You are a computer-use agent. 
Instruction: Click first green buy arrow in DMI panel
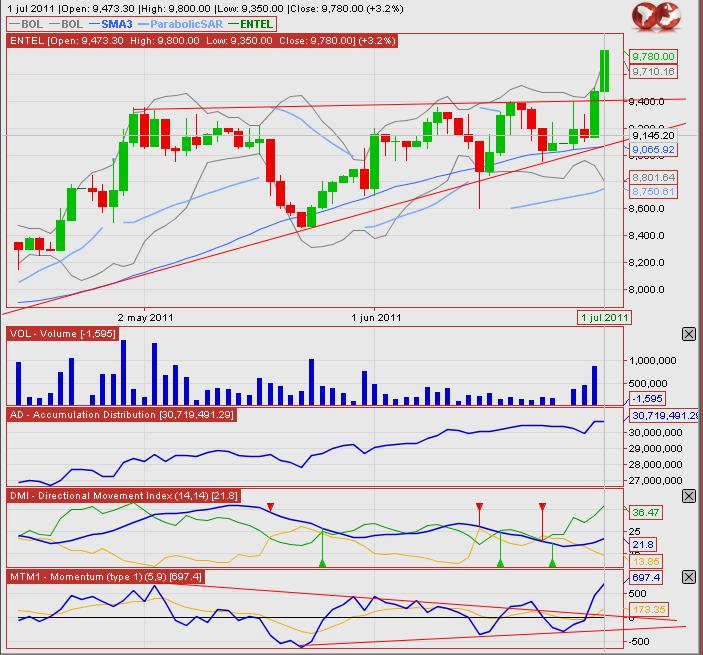pos(322,563)
